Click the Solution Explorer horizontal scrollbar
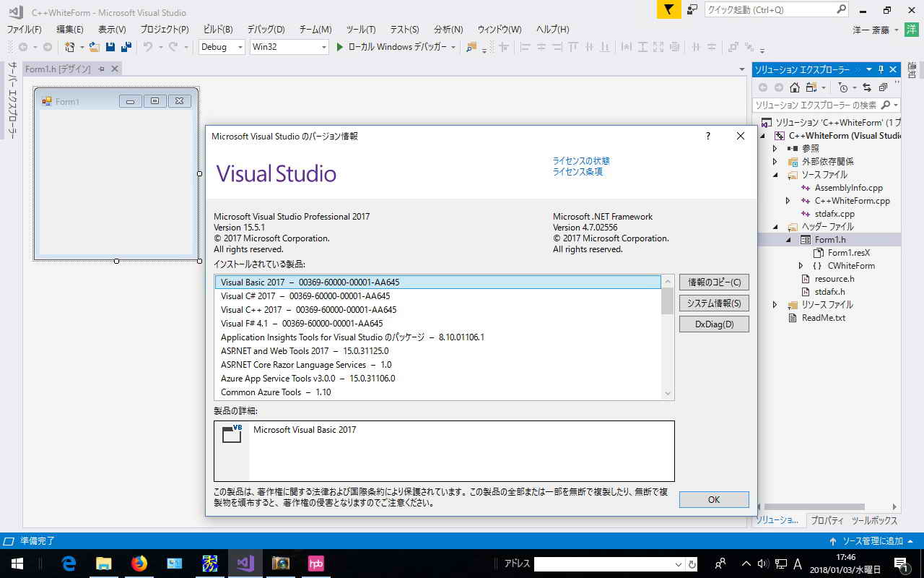 coord(816,507)
